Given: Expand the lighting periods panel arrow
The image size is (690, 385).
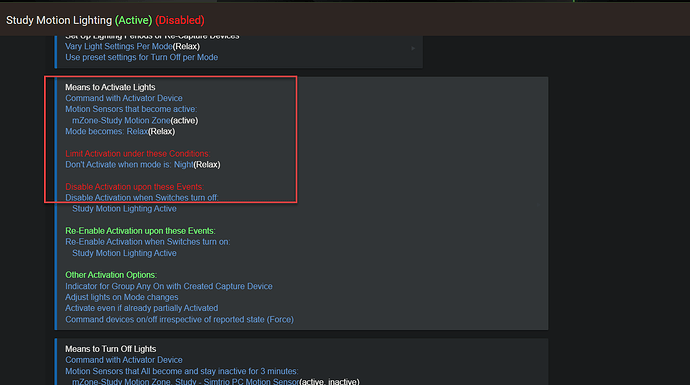Looking at the screenshot, I should tap(413, 48).
